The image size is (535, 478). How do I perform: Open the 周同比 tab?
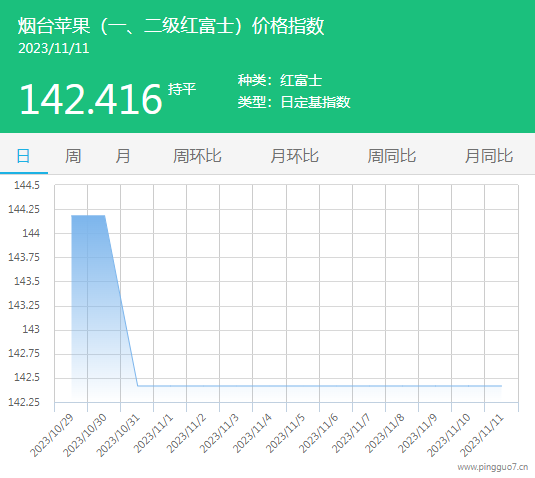pos(392,156)
